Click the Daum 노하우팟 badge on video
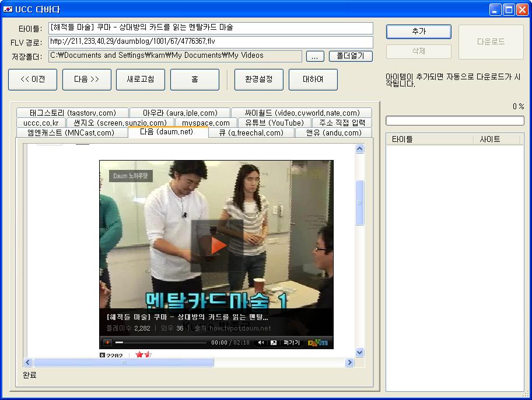The height and width of the screenshot is (400, 532). pyautogui.click(x=131, y=176)
